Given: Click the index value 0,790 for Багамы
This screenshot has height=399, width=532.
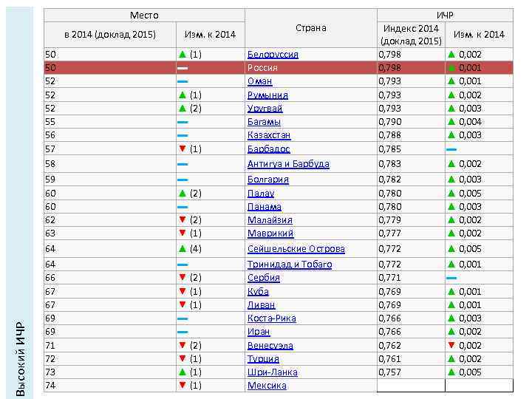Looking at the screenshot, I should 390,122.
